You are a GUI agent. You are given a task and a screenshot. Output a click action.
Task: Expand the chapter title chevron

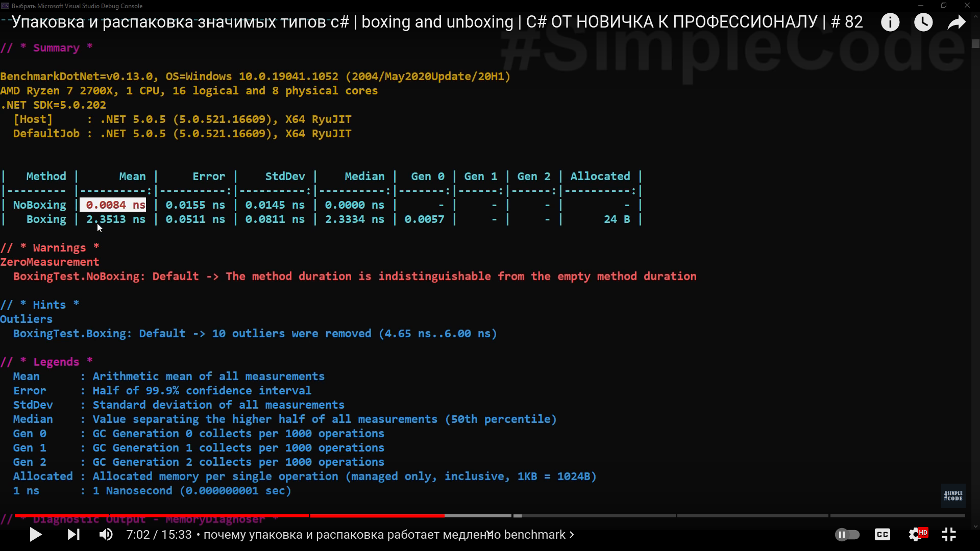[x=572, y=535]
